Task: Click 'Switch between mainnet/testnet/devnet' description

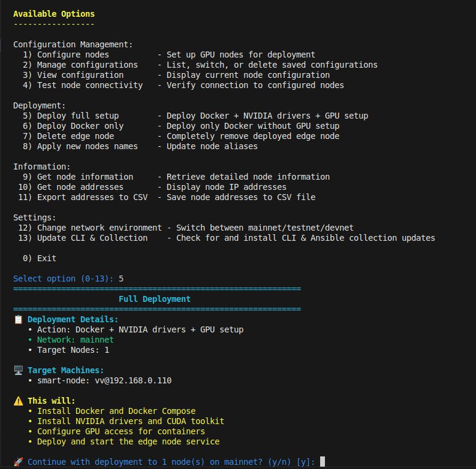Action: 265,228
